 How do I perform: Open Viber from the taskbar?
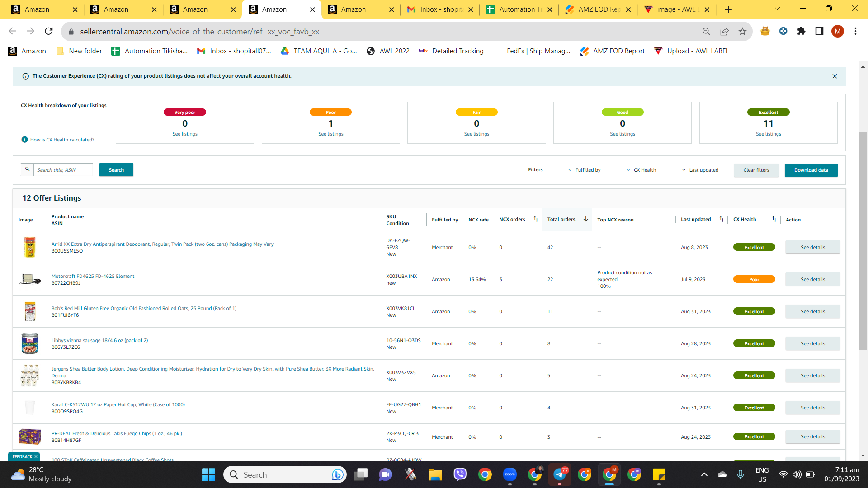coord(460,475)
